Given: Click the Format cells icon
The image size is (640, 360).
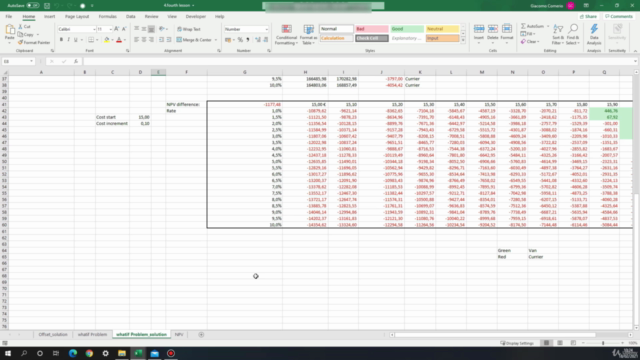Looking at the screenshot, I should tap(507, 29).
